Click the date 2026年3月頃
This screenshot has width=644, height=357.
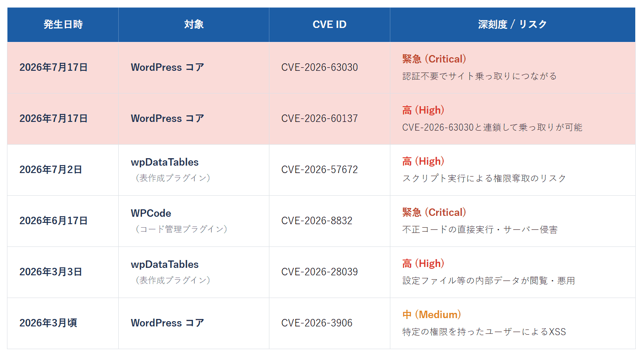click(x=48, y=323)
